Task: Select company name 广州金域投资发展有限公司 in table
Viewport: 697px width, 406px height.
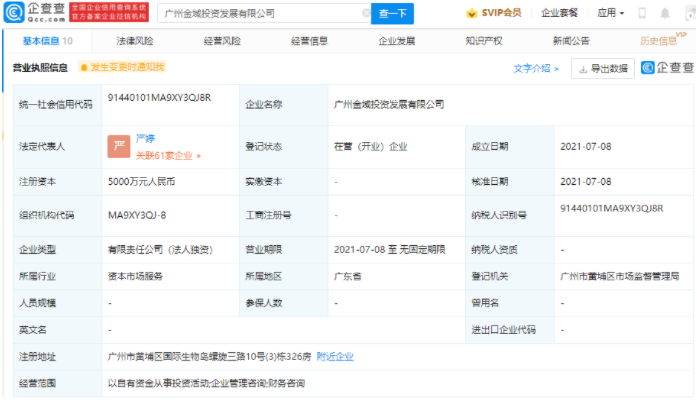Action: coord(389,105)
